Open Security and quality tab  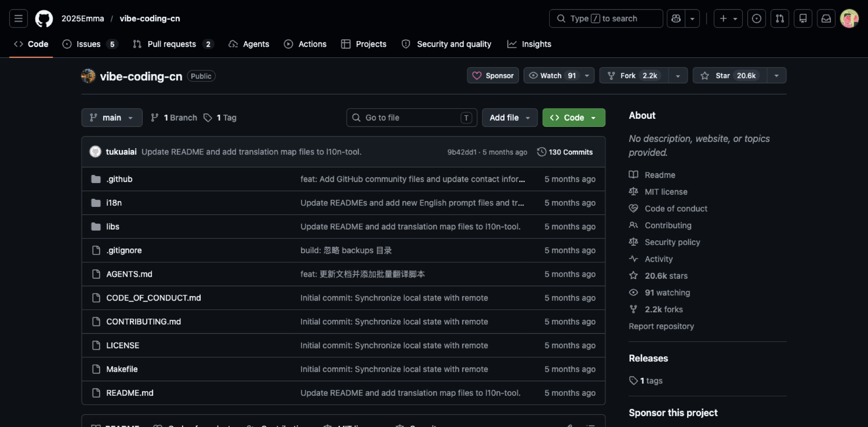point(447,44)
